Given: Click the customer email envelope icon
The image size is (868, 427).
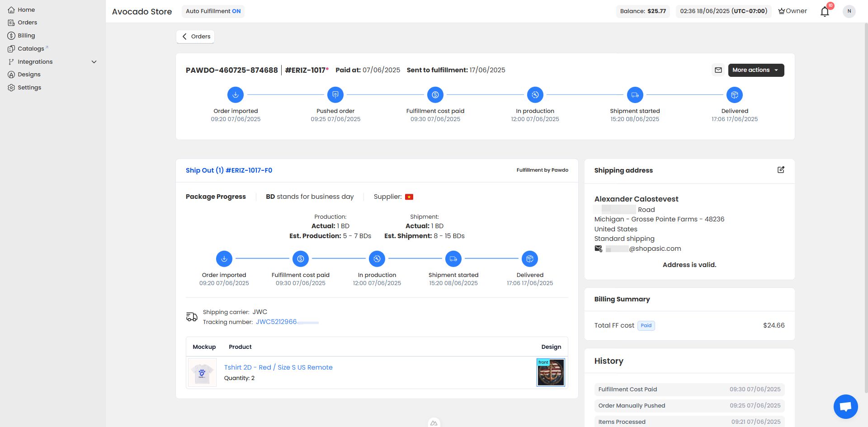Looking at the screenshot, I should tap(598, 249).
